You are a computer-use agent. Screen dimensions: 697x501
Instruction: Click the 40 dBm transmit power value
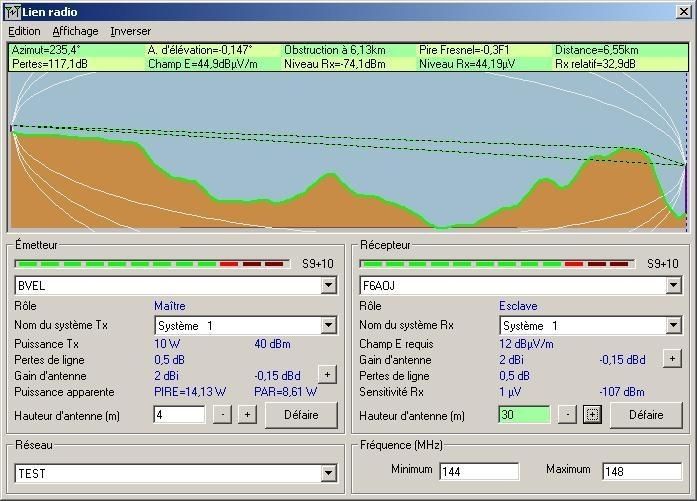point(272,344)
